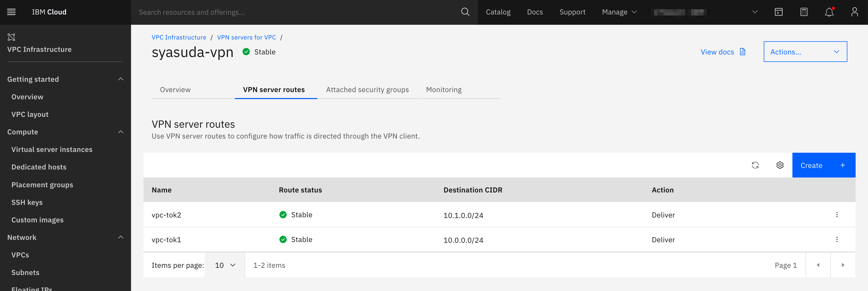Open the cost estimator calculator icon
The height and width of the screenshot is (291, 868).
[x=804, y=12]
